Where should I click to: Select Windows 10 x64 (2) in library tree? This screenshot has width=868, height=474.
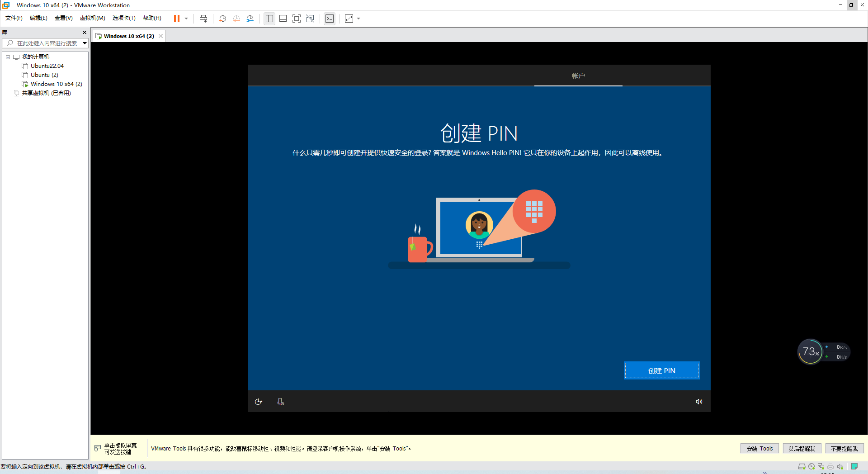(56, 84)
